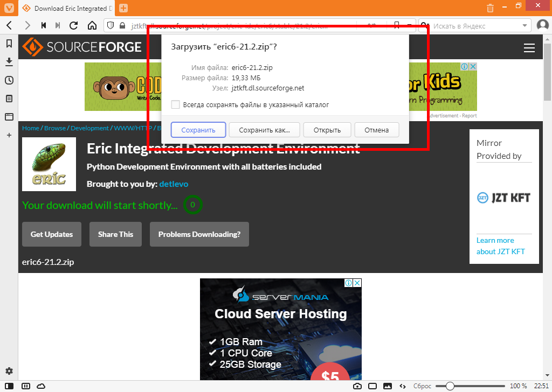Open the user profile menu
552x392 pixels.
click(x=542, y=25)
